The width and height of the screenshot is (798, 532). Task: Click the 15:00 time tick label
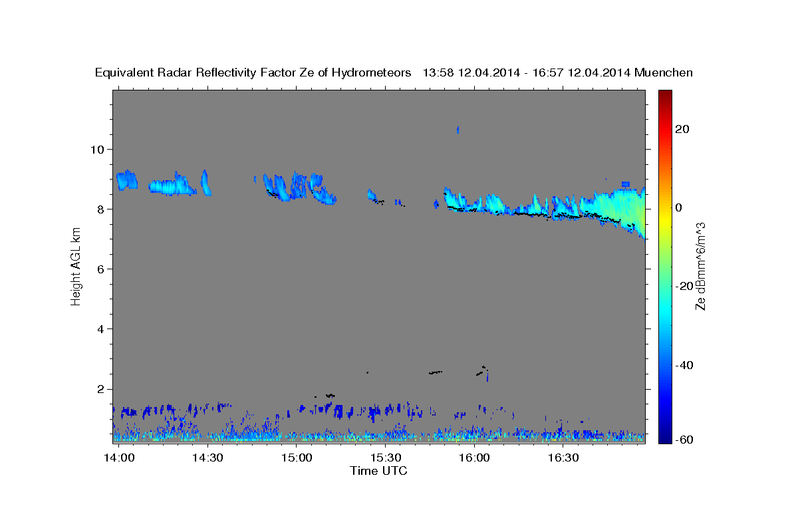tap(297, 458)
